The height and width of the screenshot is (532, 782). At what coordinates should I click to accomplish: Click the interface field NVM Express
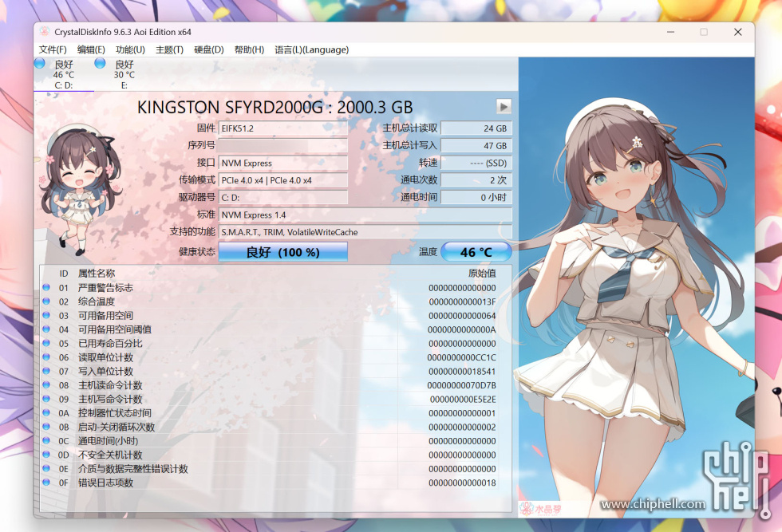tap(282, 163)
